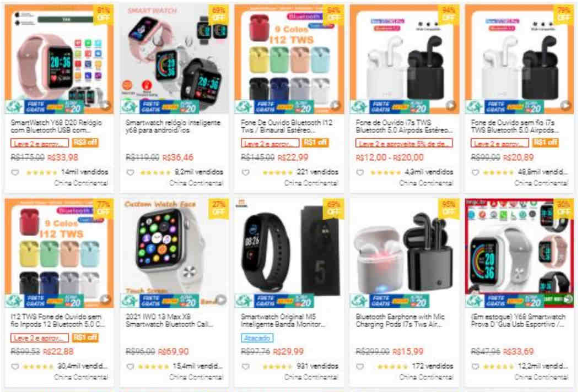Open Smartwatch Original M5 Inteligente Banda title
The width and height of the screenshot is (582, 392).
[284, 320]
